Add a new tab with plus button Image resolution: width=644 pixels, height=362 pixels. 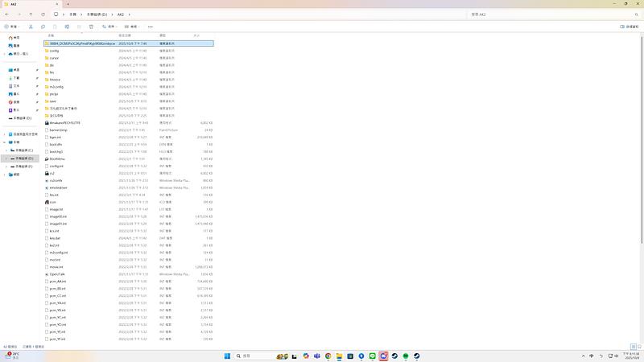click(x=68, y=4)
